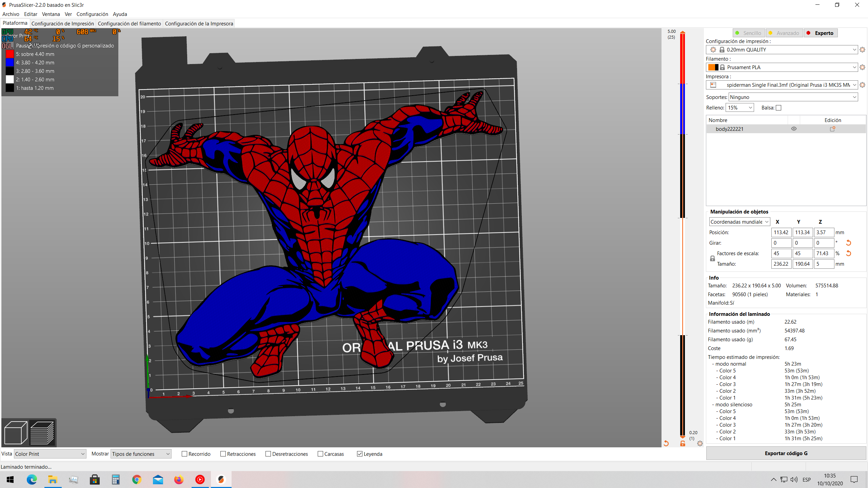Reset layer slider with undo arrow icon
The height and width of the screenshot is (488, 868).
click(666, 443)
